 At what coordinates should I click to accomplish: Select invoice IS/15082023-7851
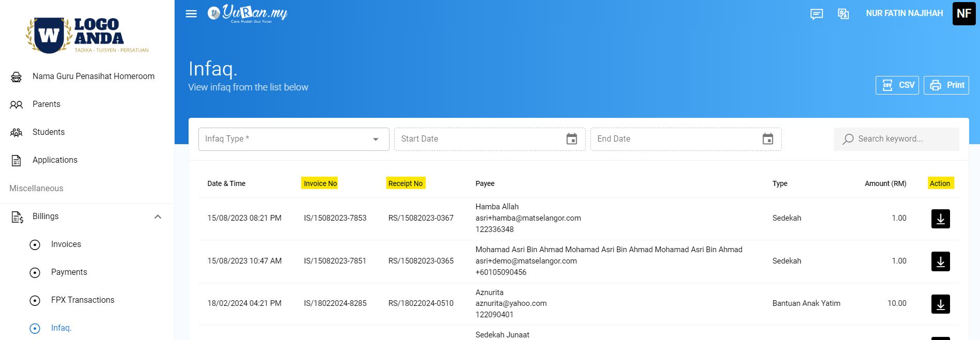tap(335, 261)
